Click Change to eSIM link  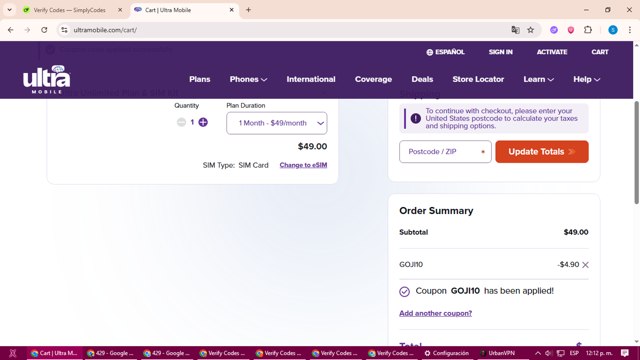pyautogui.click(x=303, y=165)
